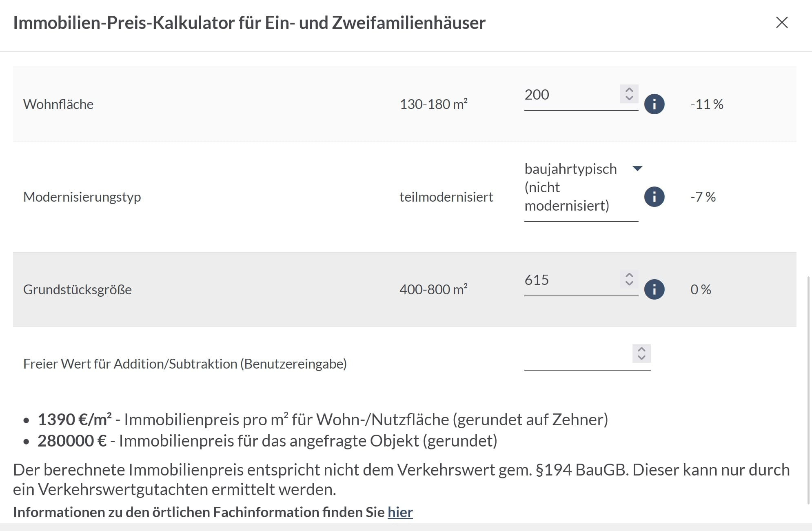Decrement the Grundstücksgröße value
The image size is (812, 531).
point(629,283)
